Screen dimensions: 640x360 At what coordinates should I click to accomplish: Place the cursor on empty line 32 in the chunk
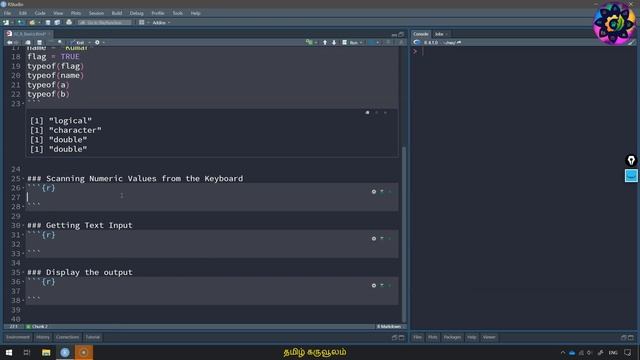(212, 244)
